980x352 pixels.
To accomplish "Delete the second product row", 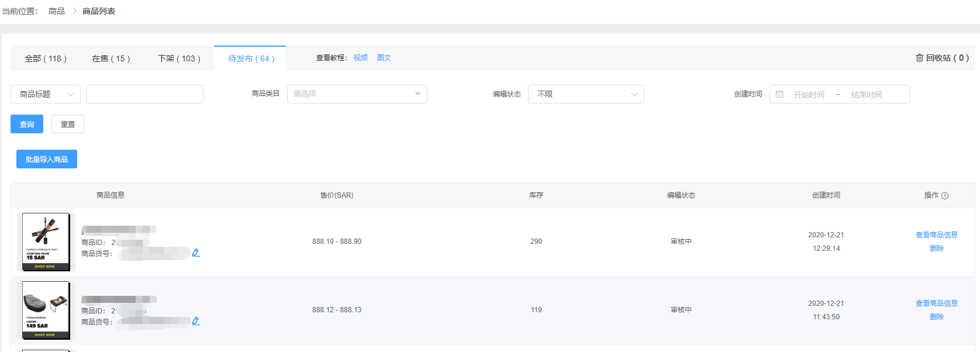I will tap(936, 317).
